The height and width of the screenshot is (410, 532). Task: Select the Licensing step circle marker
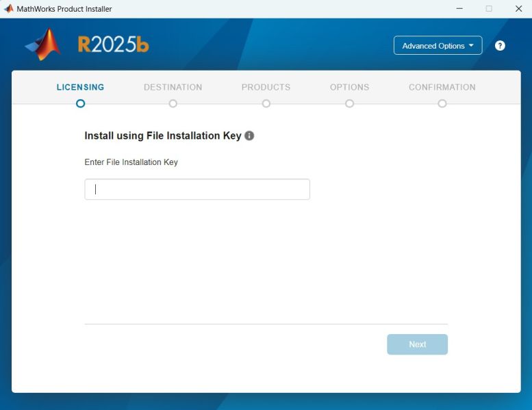pyautogui.click(x=81, y=103)
